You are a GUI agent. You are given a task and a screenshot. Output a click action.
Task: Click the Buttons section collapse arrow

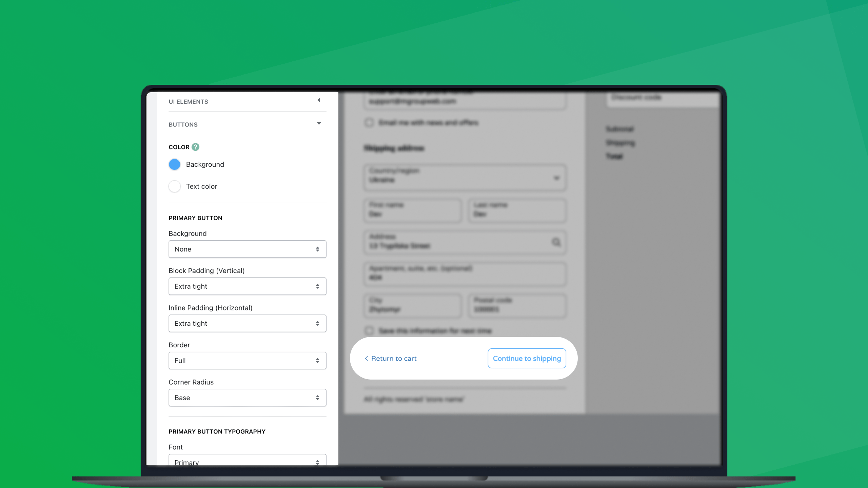(x=319, y=123)
